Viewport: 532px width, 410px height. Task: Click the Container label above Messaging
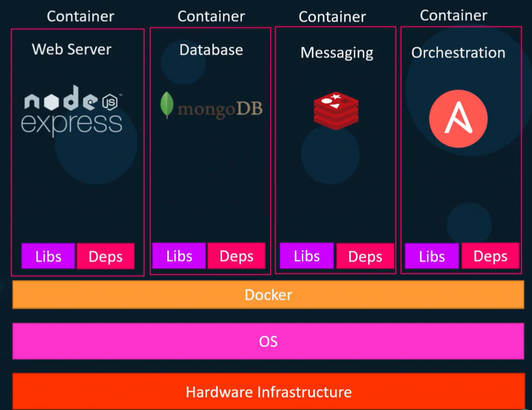(332, 17)
